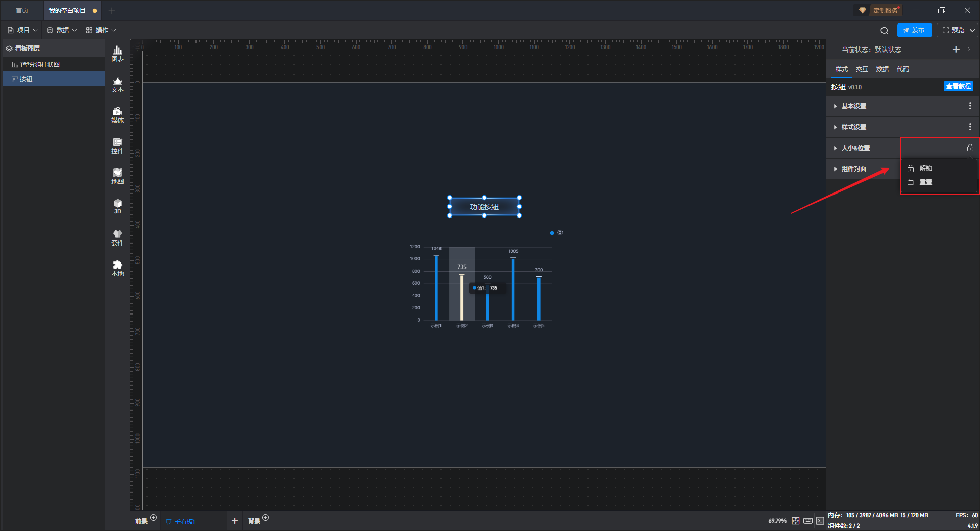Add a new sub-board with plus
The width and height of the screenshot is (980, 531).
point(235,521)
